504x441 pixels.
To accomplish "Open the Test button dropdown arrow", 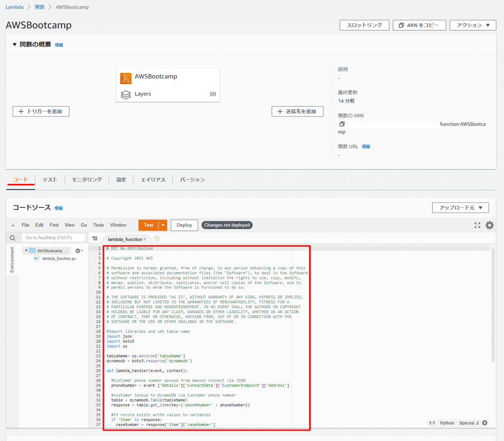I will click(x=163, y=225).
